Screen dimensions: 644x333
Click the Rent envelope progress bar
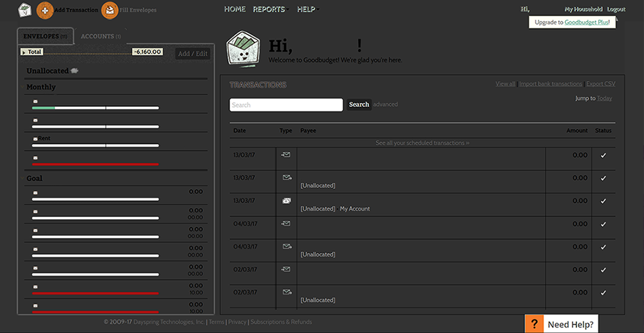(x=95, y=146)
